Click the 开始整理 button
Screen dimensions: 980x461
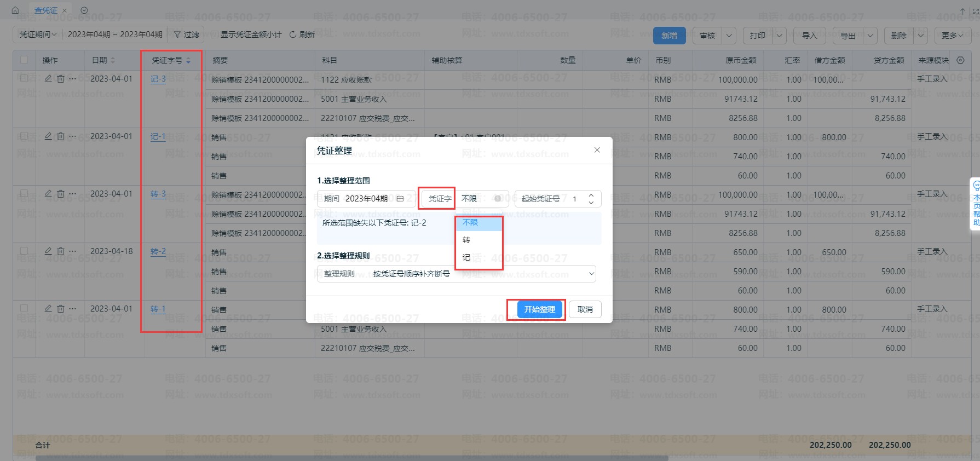(539, 309)
